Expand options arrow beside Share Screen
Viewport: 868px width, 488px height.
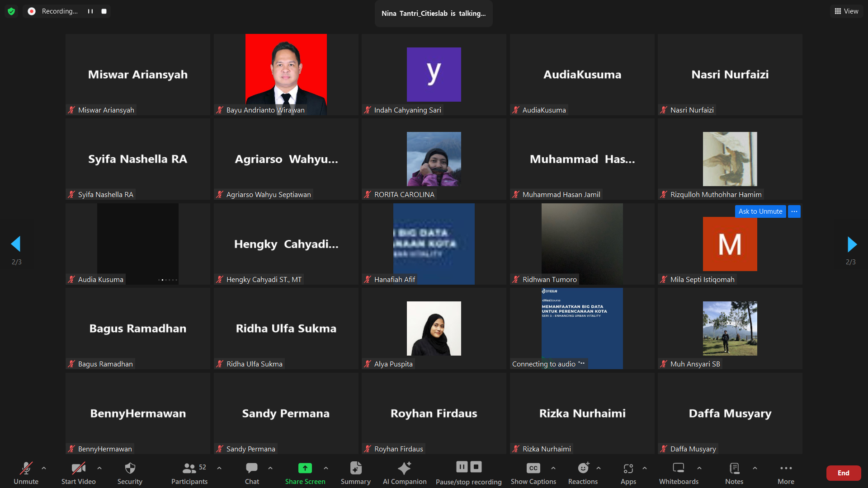tap(326, 468)
